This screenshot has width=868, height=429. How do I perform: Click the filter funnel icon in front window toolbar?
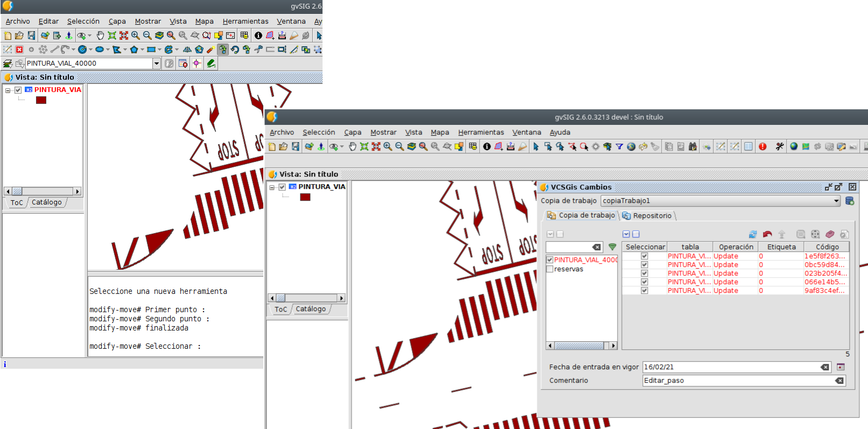[x=619, y=146]
